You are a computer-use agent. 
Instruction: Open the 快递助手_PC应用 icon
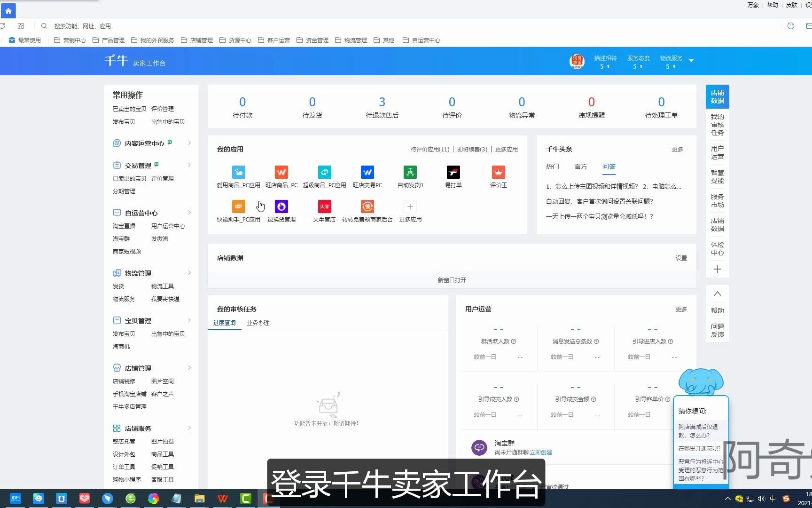click(x=239, y=206)
